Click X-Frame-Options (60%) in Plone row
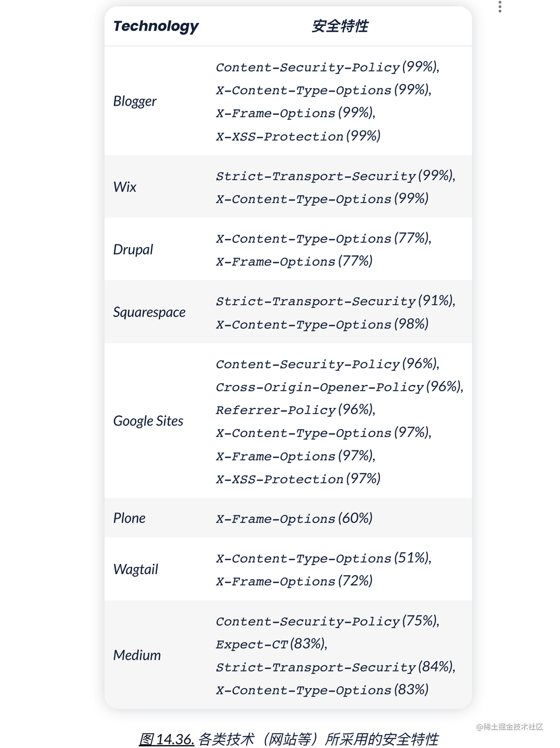The image size is (560, 748). click(x=294, y=518)
